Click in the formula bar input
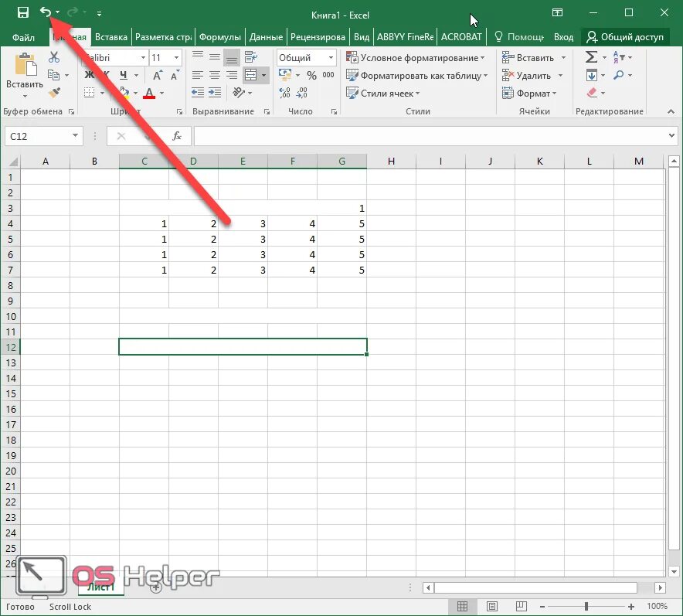Image resolution: width=683 pixels, height=616 pixels. tap(430, 136)
